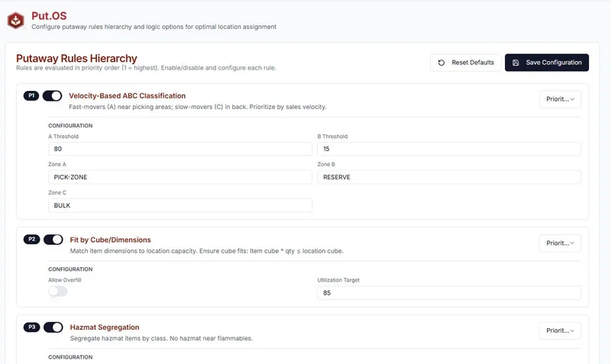The height and width of the screenshot is (364, 611).
Task: Click the Putaway Rules Hierarchy heading
Action: click(x=76, y=59)
